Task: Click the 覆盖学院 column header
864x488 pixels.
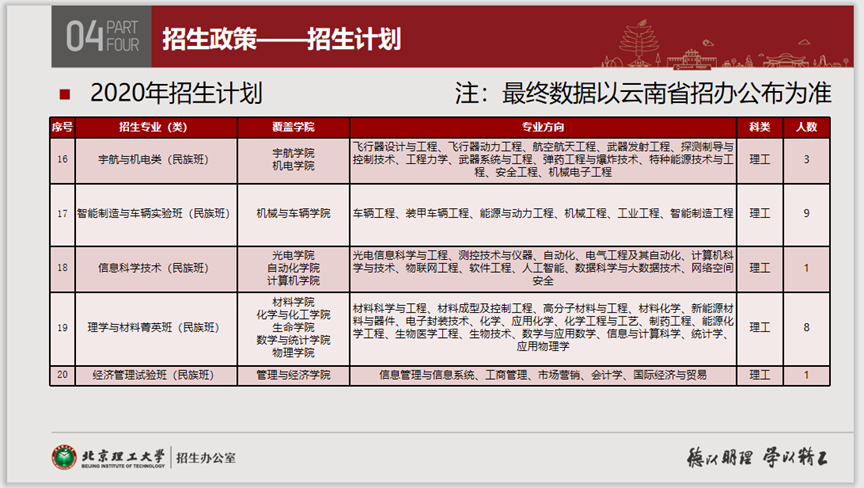Action: click(293, 128)
